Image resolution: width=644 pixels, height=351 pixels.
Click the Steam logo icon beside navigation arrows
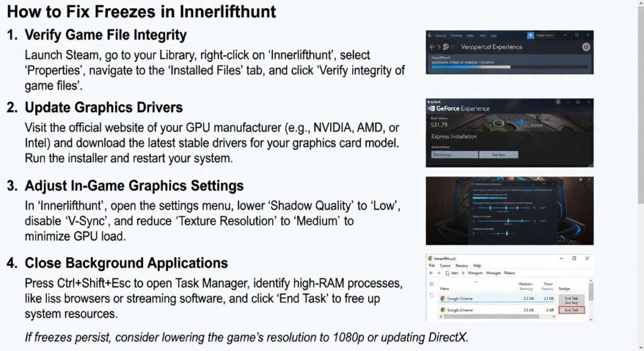point(445,47)
